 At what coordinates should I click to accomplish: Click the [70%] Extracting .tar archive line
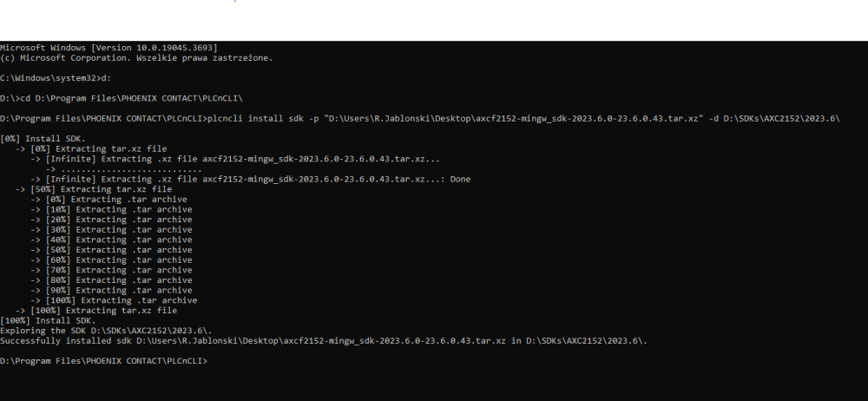pos(111,270)
